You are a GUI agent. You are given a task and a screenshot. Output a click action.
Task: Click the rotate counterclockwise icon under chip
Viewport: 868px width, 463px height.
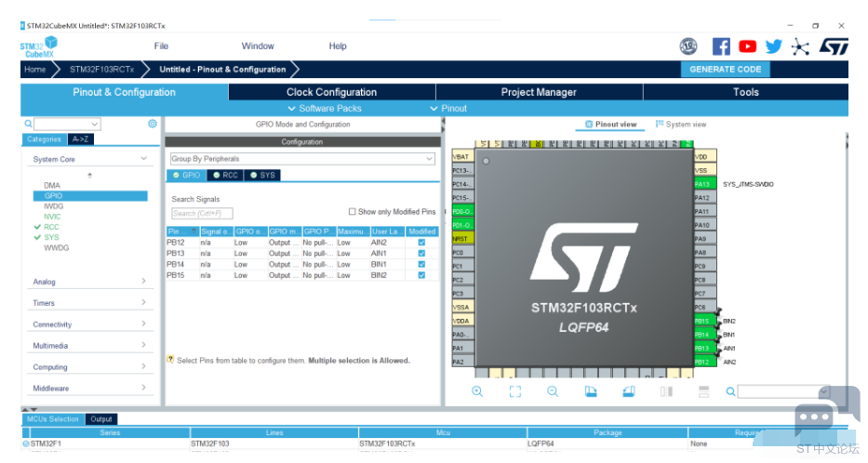628,391
